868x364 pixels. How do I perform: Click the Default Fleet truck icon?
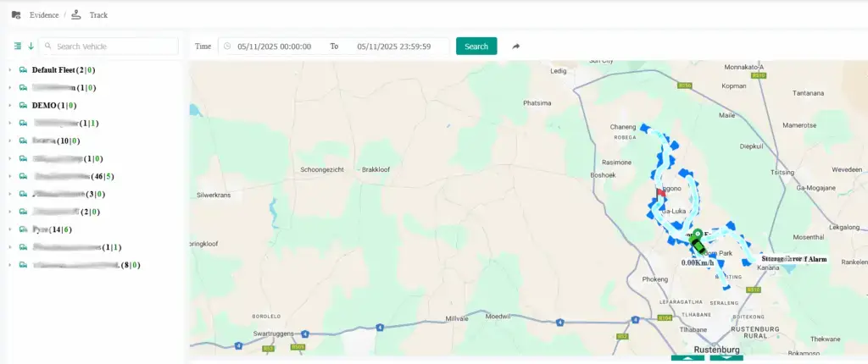(23, 70)
